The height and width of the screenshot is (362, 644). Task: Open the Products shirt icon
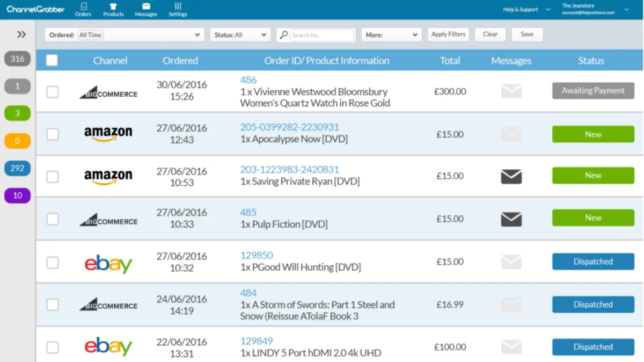pyautogui.click(x=113, y=6)
